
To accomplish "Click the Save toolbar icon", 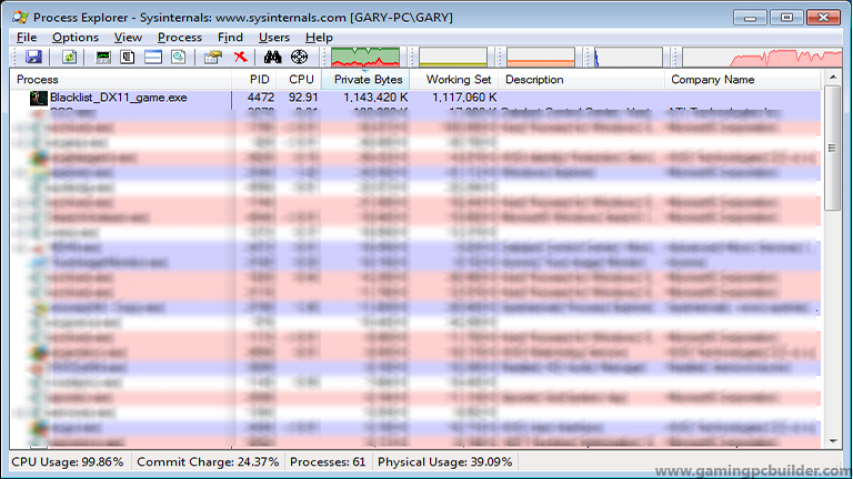I will (x=33, y=57).
